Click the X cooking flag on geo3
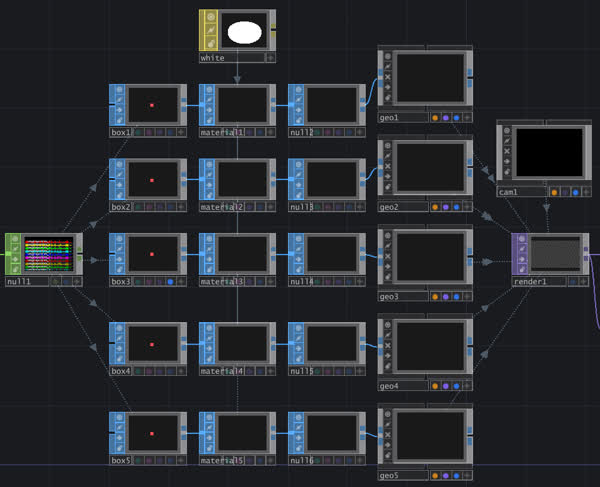600x487 pixels. point(388,256)
